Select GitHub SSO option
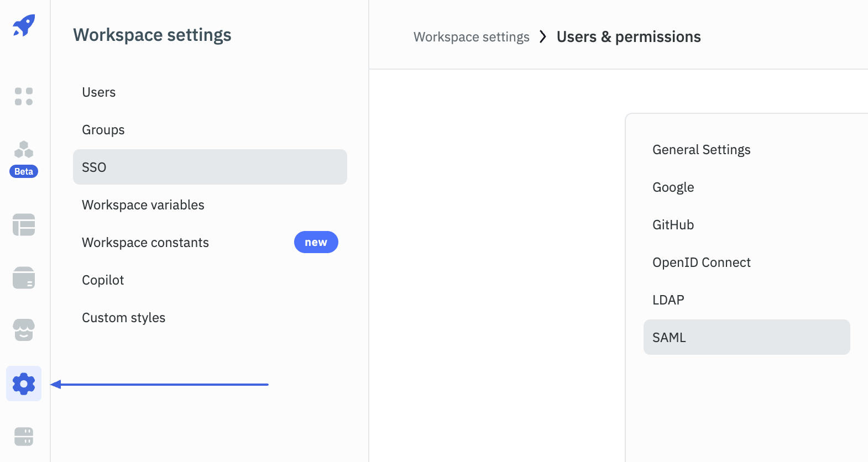 [x=673, y=225]
